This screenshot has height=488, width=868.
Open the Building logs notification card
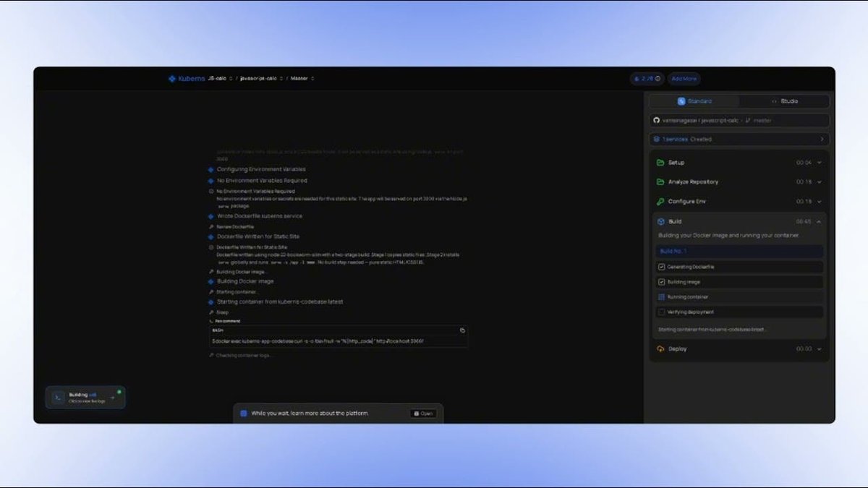point(85,398)
